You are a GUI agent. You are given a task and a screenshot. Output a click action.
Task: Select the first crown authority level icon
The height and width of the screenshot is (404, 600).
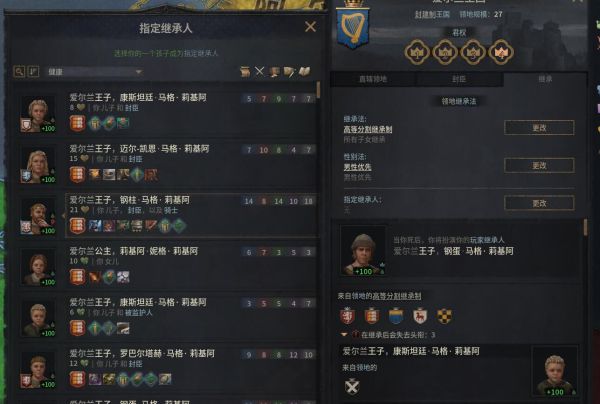click(417, 52)
